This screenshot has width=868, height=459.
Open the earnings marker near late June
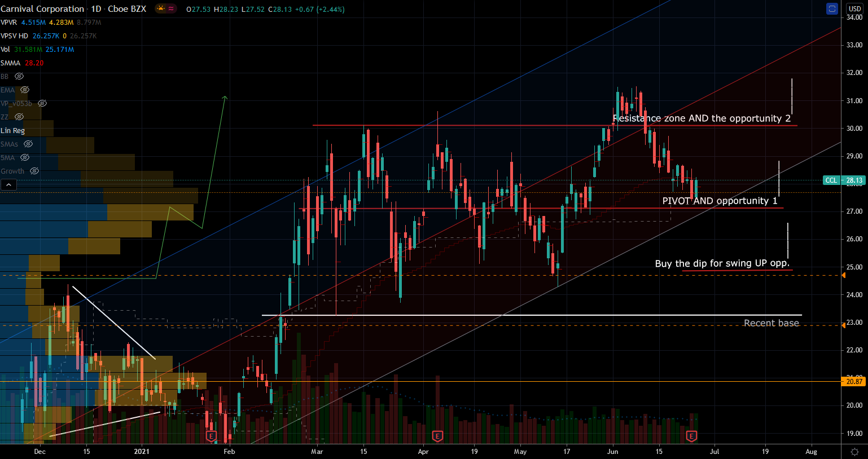point(691,436)
